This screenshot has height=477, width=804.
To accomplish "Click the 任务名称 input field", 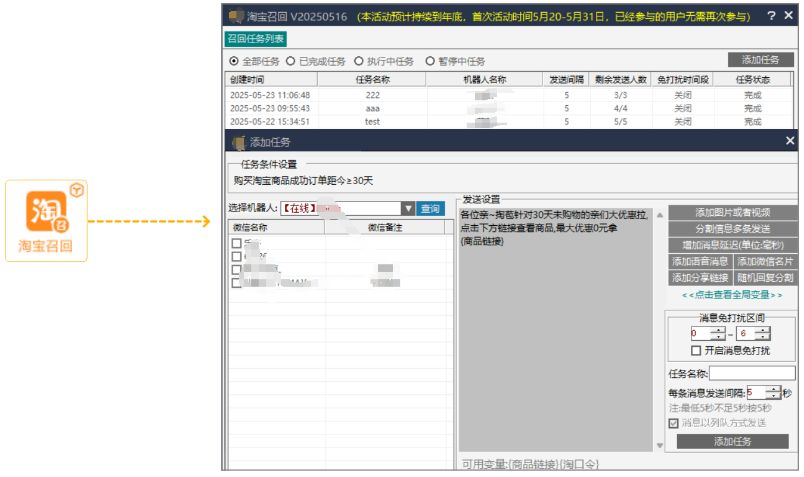I will [752, 373].
